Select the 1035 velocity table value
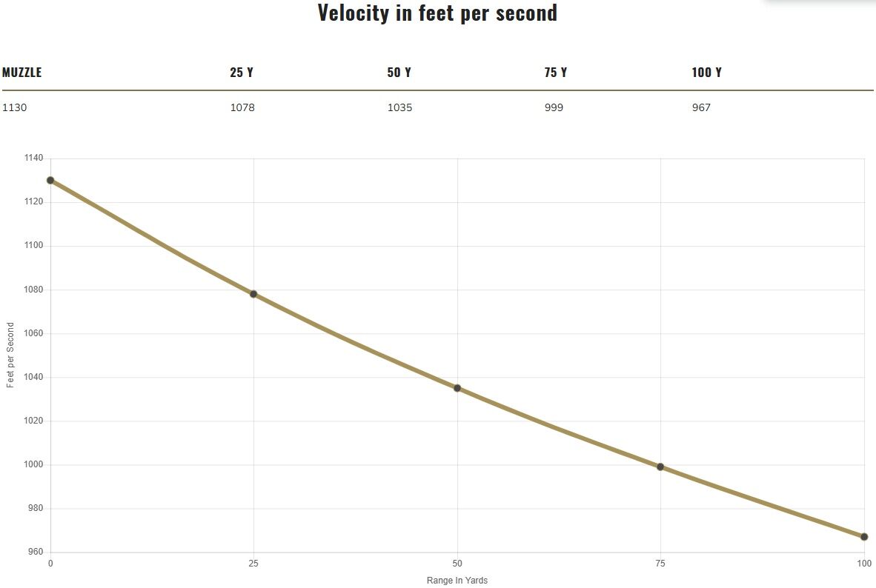876x588 pixels. [400, 107]
